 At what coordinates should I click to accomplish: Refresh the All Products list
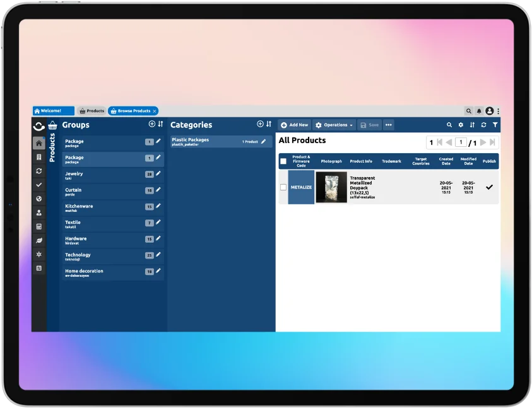pyautogui.click(x=483, y=125)
